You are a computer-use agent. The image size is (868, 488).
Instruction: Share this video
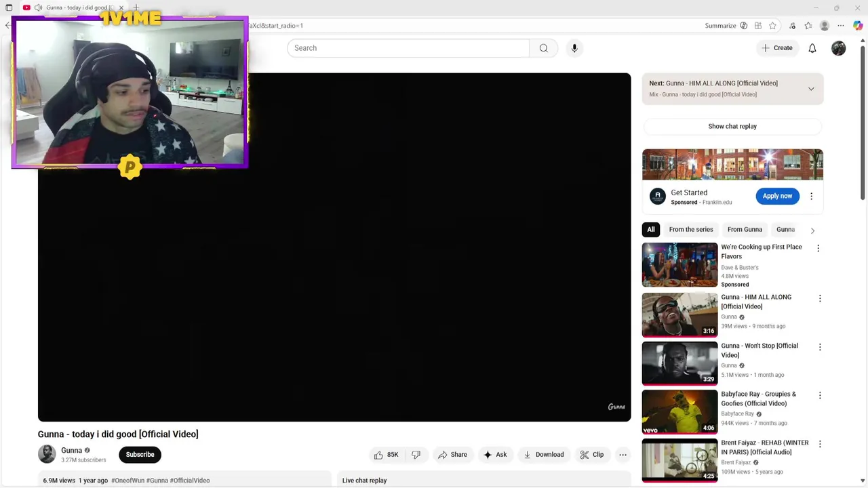tap(452, 455)
